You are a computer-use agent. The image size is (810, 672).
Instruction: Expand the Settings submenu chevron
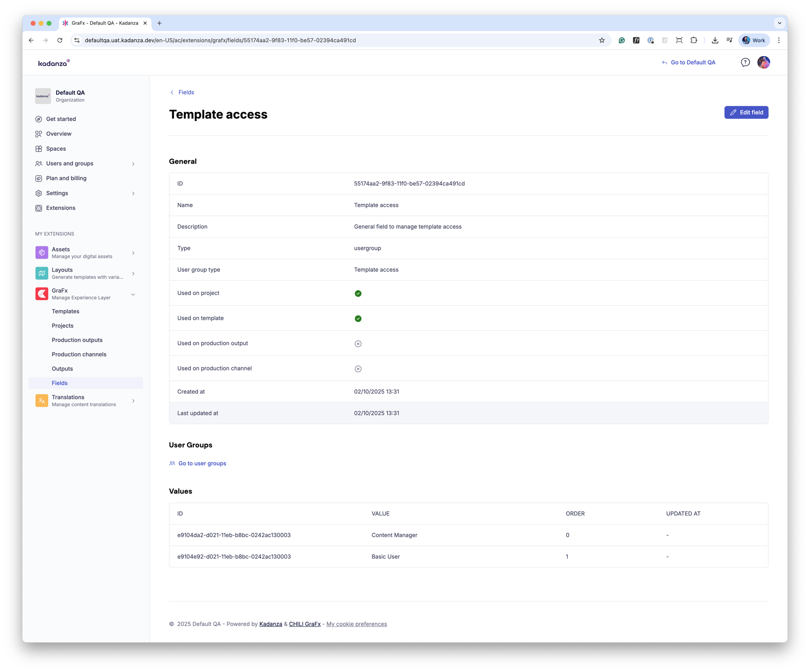(x=133, y=193)
